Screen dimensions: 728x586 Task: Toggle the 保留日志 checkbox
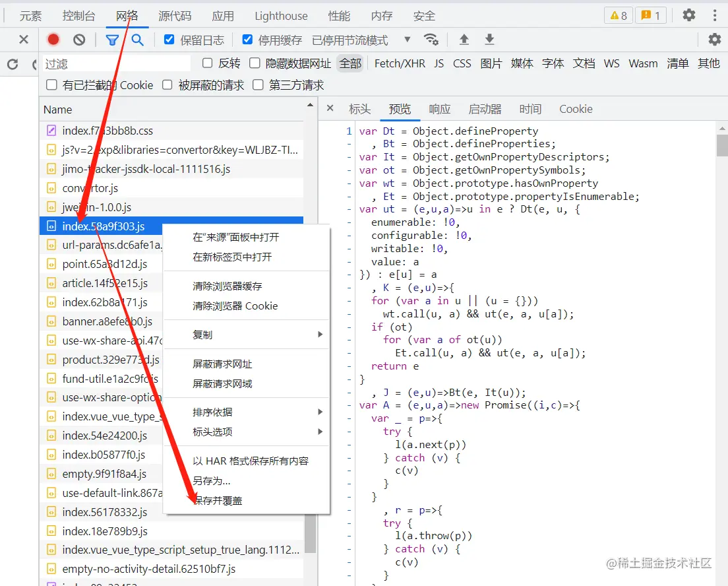tap(169, 40)
